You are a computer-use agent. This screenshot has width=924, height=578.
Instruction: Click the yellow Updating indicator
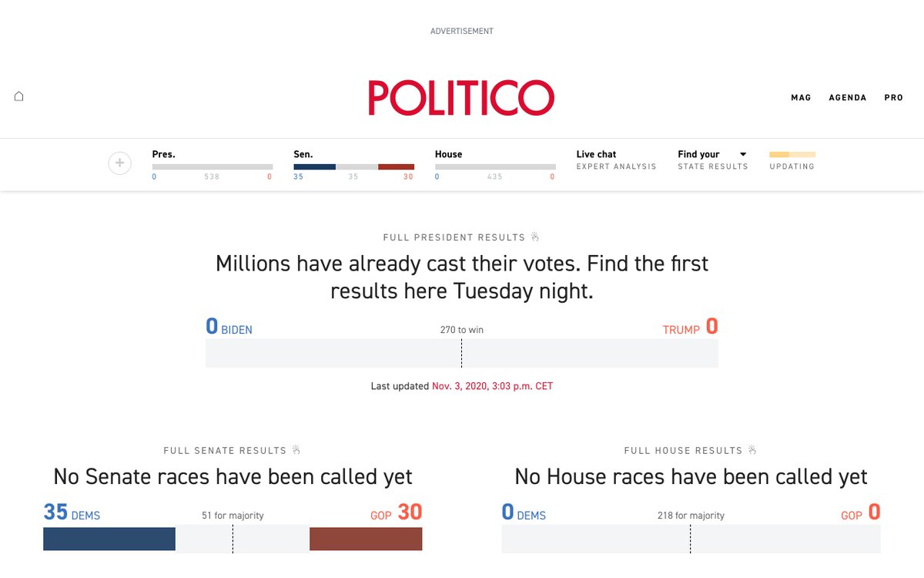792,155
